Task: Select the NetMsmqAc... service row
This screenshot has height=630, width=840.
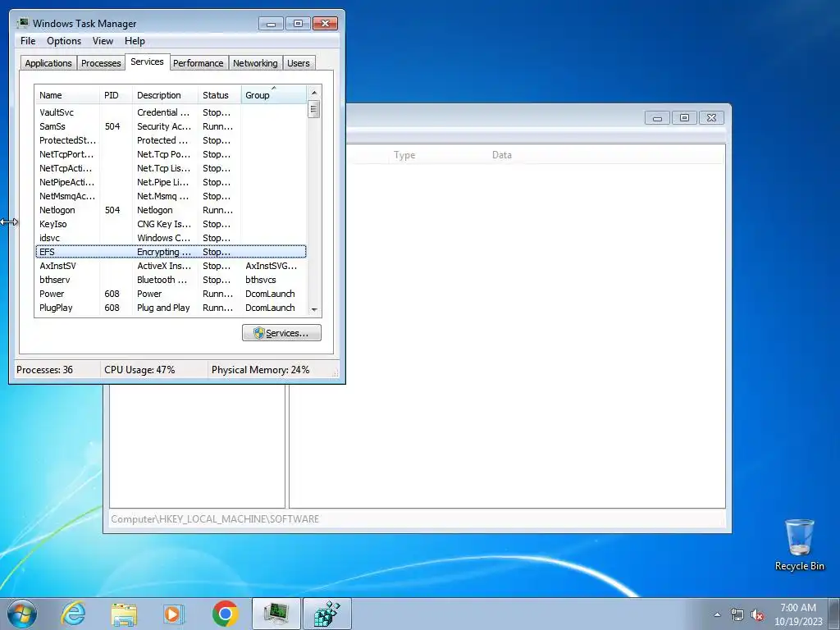Action: (x=171, y=196)
